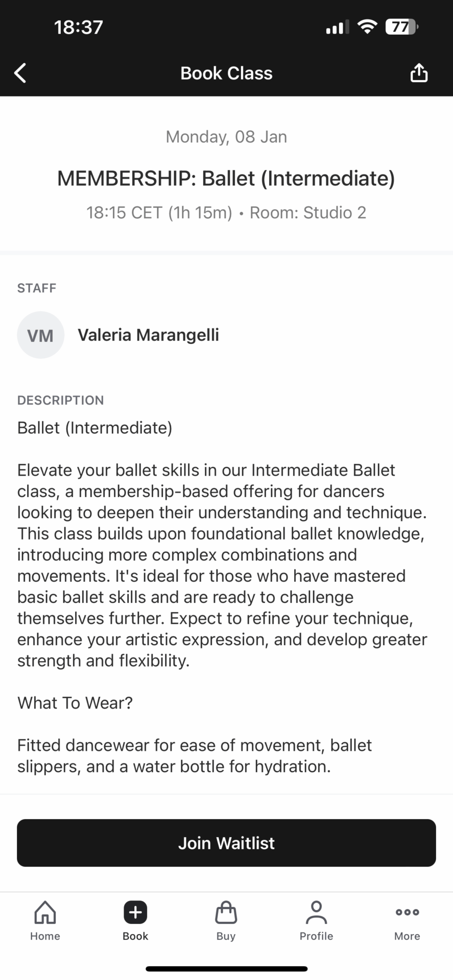Viewport: 453px width, 980px height.
Task: Tap the Book Class header title
Action: 226,73
